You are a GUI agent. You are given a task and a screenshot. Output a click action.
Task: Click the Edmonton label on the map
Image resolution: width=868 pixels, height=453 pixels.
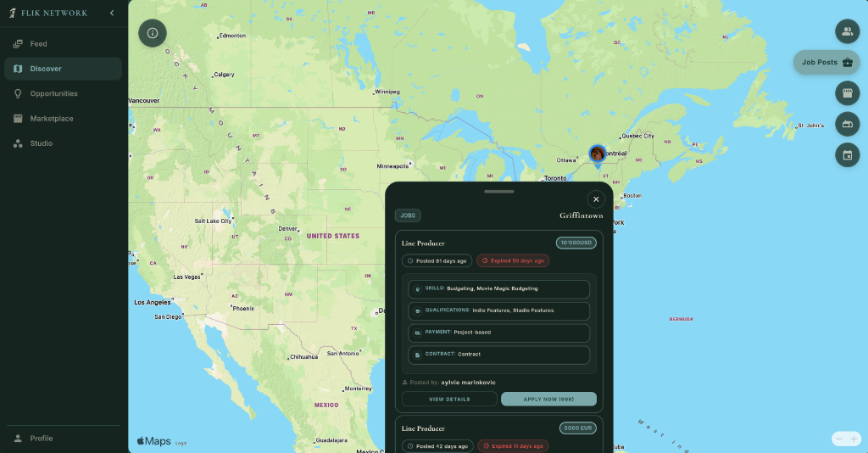click(232, 36)
